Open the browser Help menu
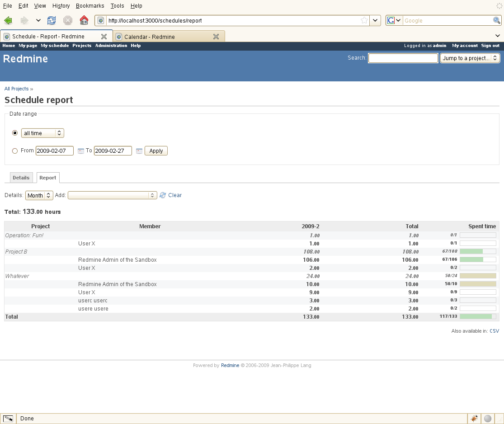 coord(137,6)
